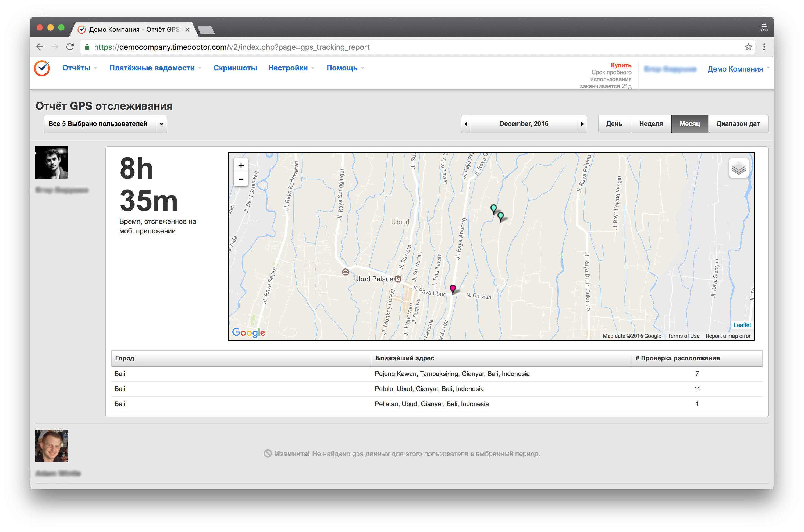The width and height of the screenshot is (804, 532).
Task: Open the Leaflet attribution link
Action: [x=742, y=325]
